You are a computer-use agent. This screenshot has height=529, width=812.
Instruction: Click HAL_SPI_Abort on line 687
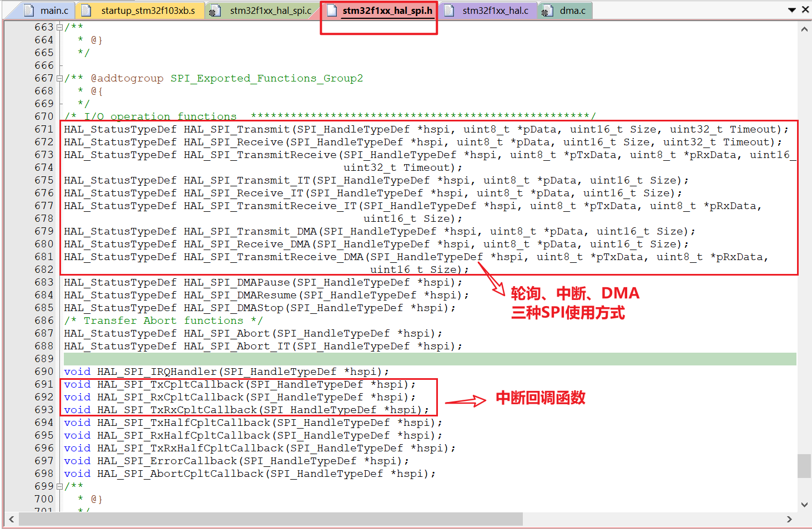pos(227,333)
